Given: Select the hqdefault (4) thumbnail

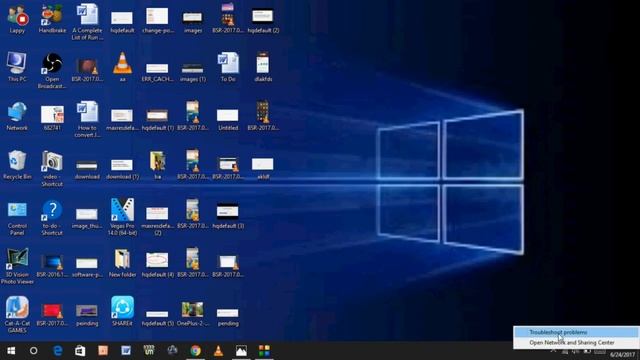Looking at the screenshot, I should [x=158, y=264].
